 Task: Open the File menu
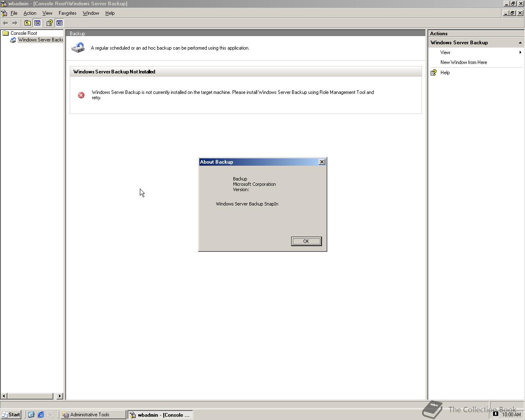[x=14, y=13]
